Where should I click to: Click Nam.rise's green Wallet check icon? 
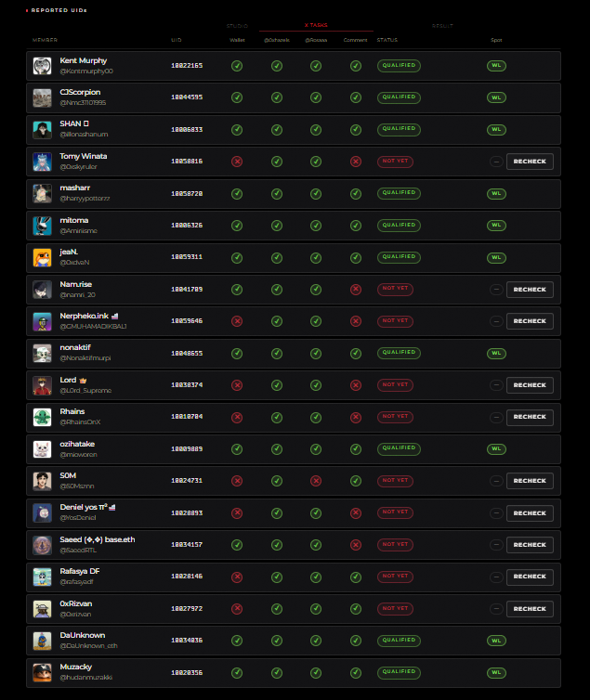coord(237,290)
